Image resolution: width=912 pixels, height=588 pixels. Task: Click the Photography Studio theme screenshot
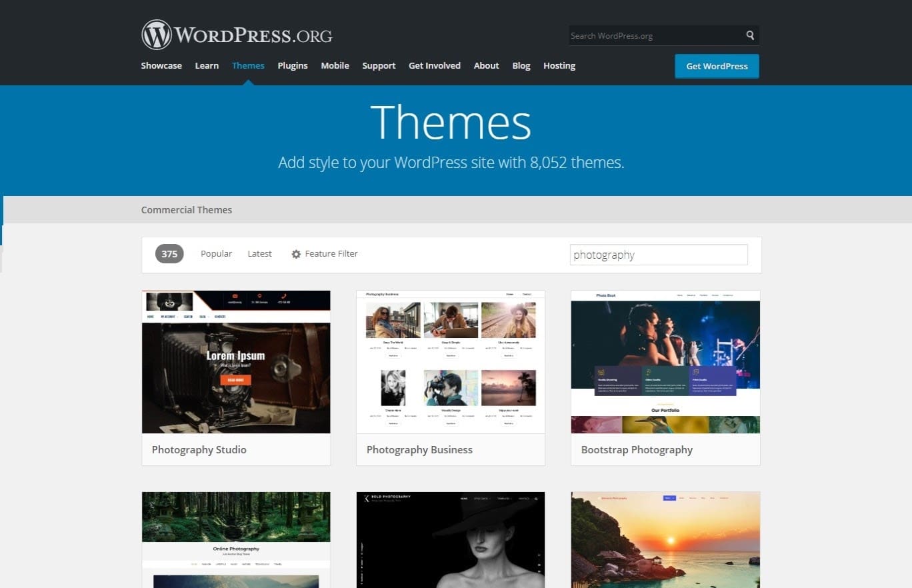pyautogui.click(x=235, y=361)
